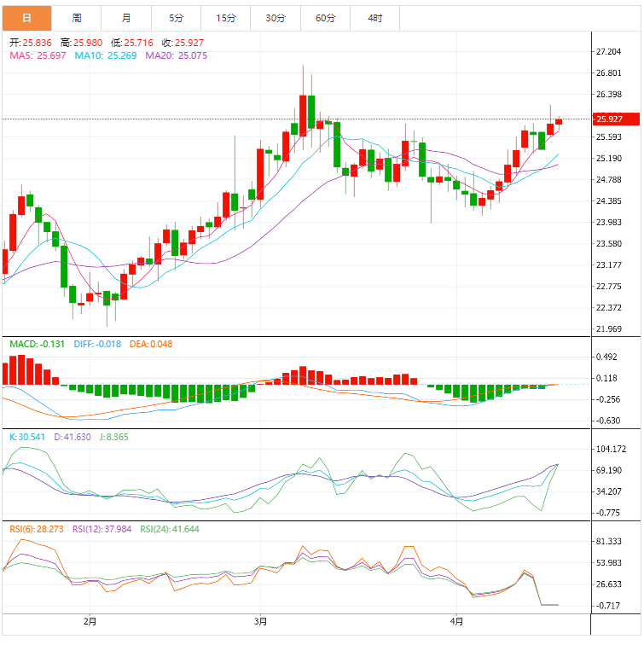Click the DIFF: -0.018 indicator label
The image size is (644, 645).
click(97, 344)
